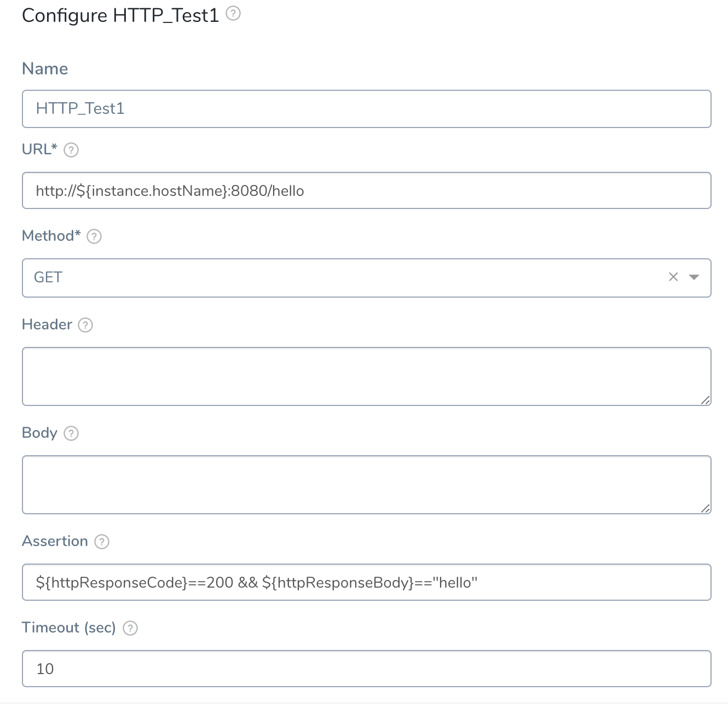The height and width of the screenshot is (708, 728).
Task: Focus the Assertion expression field
Action: point(367,582)
